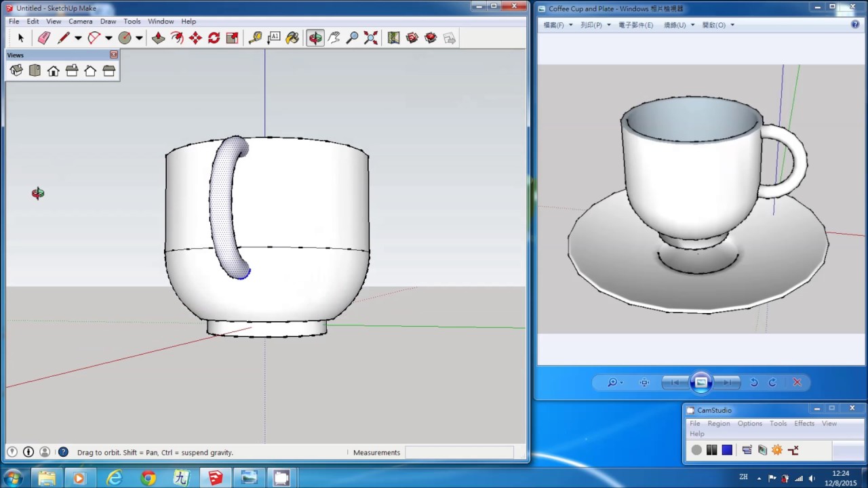
Task: Start recording in CamStudio
Action: [696, 450]
